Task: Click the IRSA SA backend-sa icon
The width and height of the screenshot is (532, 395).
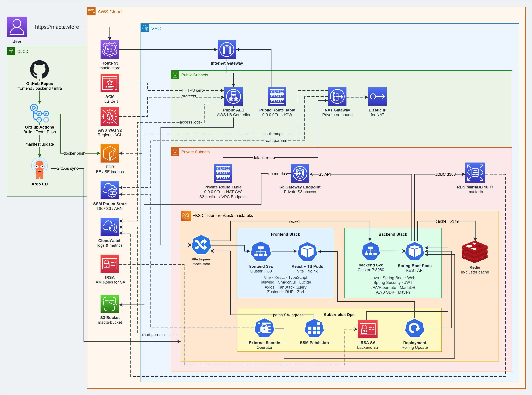Action: tap(368, 329)
